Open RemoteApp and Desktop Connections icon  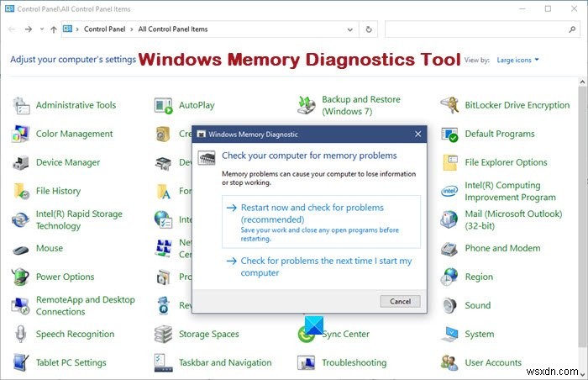[x=21, y=306]
